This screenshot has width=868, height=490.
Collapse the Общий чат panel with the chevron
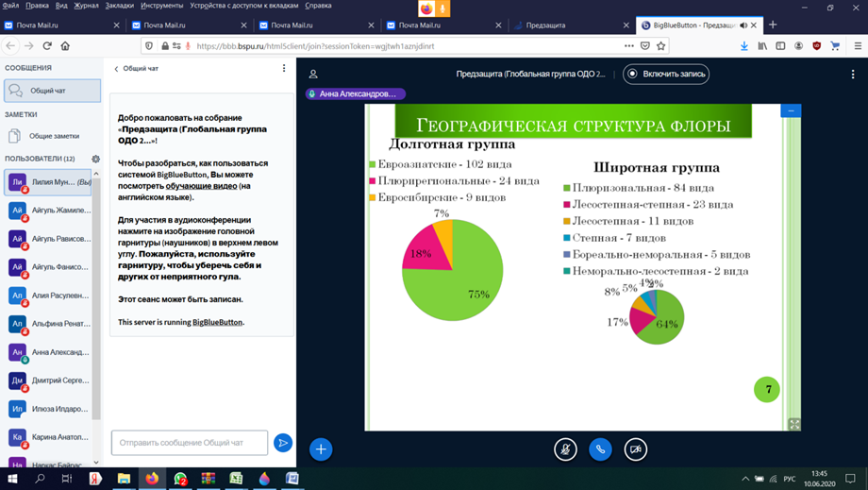click(x=117, y=69)
